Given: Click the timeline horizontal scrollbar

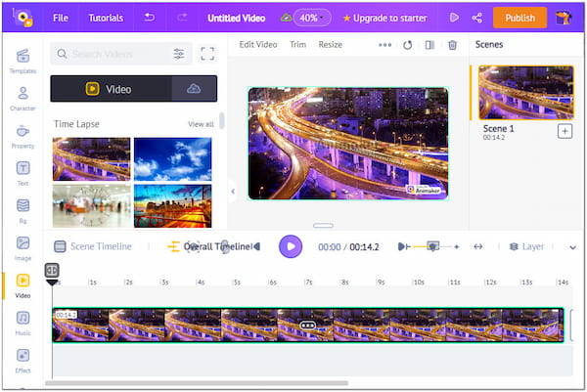Looking at the screenshot, I should tap(197, 383).
